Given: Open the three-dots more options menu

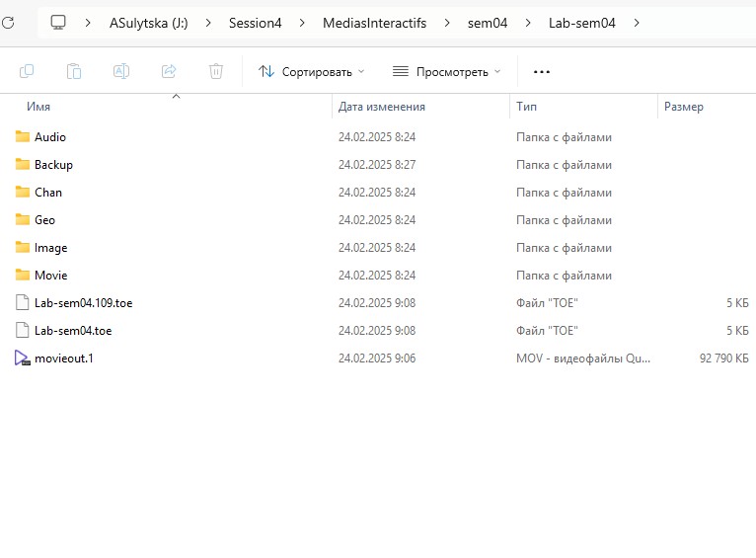Looking at the screenshot, I should click(x=541, y=71).
